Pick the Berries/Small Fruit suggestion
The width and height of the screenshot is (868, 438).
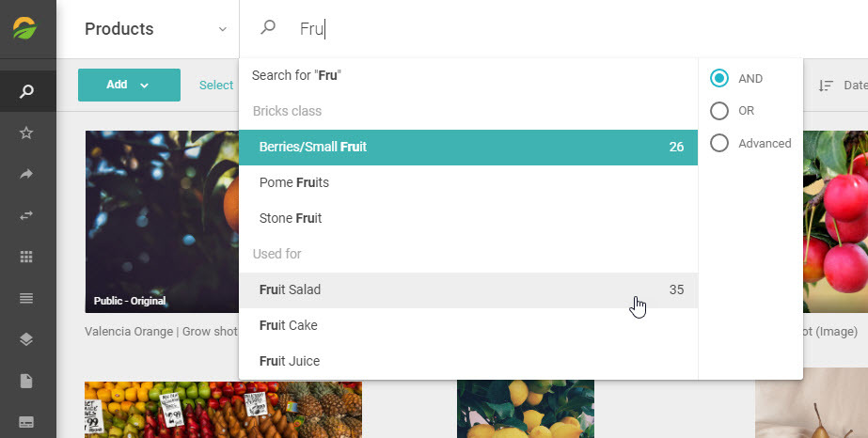point(468,148)
